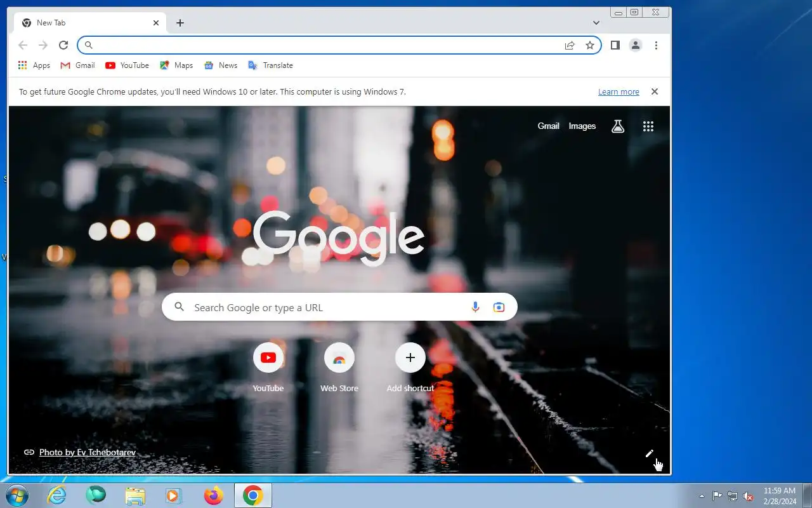Open Windows Media Player from taskbar

[174, 495]
